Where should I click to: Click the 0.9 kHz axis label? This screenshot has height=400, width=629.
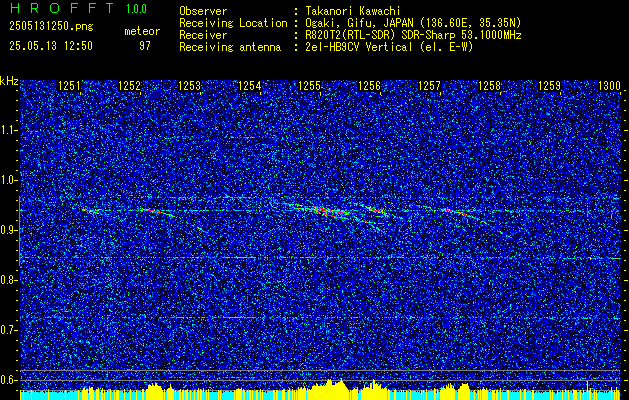pyautogui.click(x=9, y=230)
